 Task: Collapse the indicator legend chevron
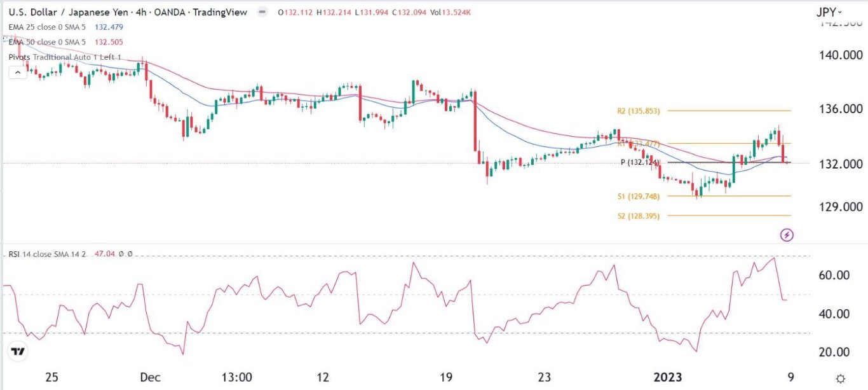[18, 73]
